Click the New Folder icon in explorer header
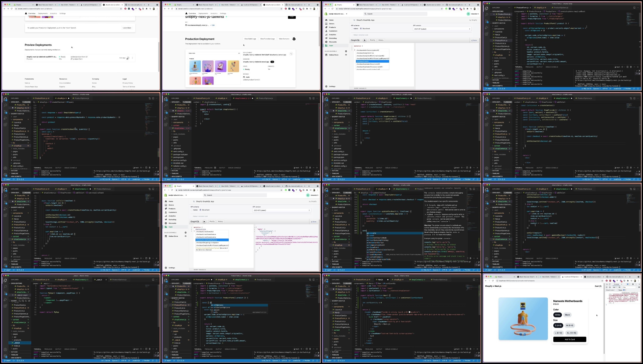 pyautogui.click(x=23, y=301)
